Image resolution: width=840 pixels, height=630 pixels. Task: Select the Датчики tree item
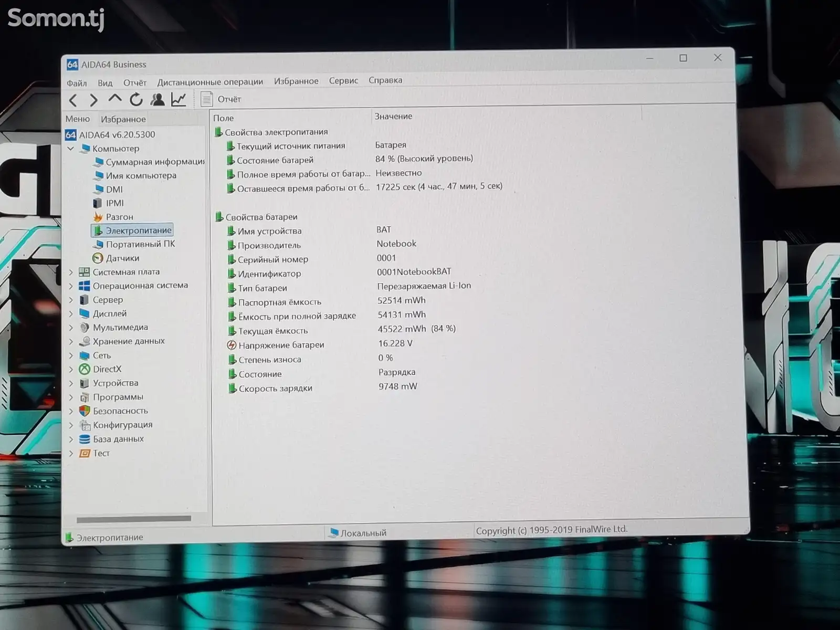[115, 258]
